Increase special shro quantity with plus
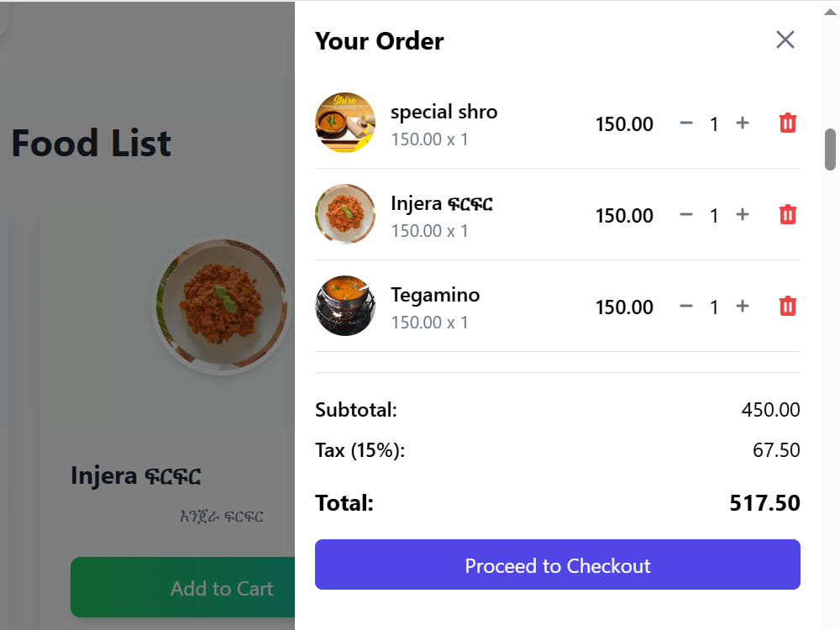The image size is (840, 630). (742, 123)
